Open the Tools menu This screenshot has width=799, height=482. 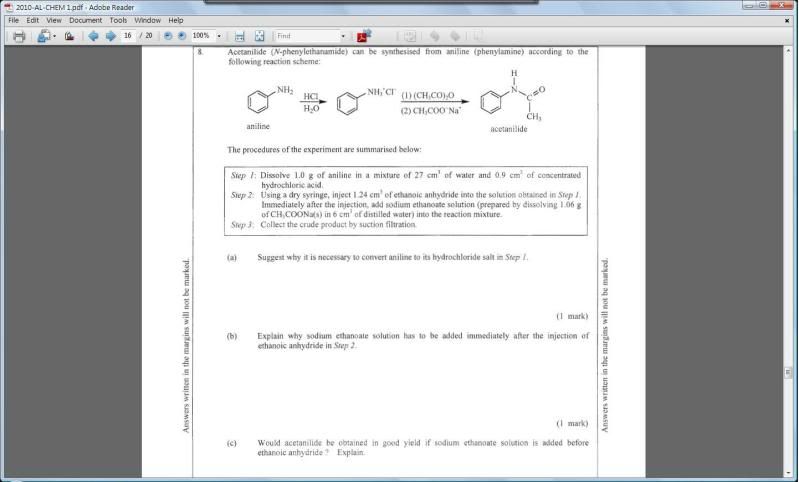[x=118, y=20]
